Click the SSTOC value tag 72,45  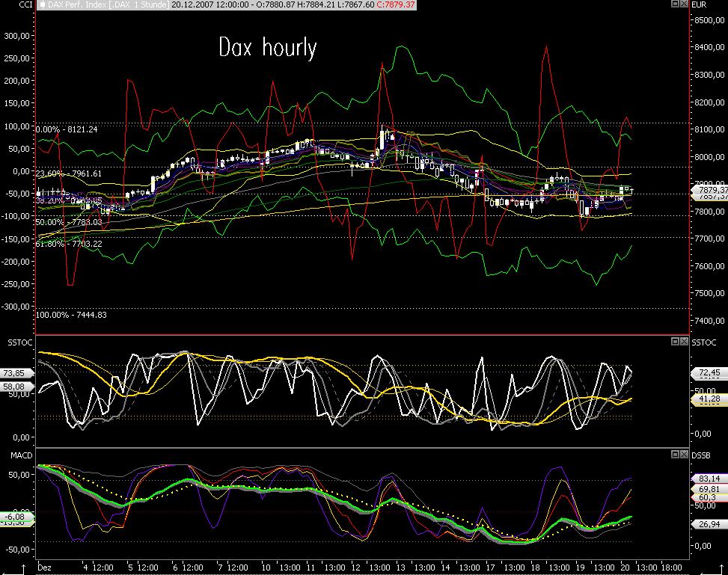click(709, 372)
